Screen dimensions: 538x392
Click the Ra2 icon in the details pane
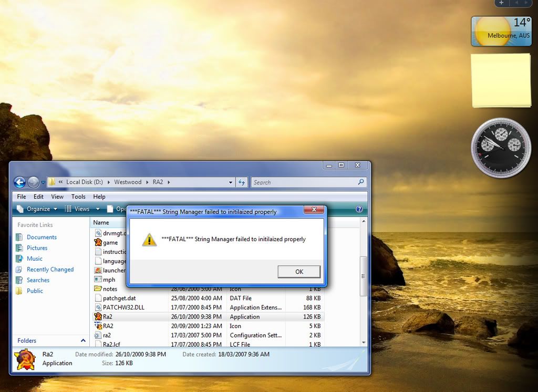pos(25,359)
